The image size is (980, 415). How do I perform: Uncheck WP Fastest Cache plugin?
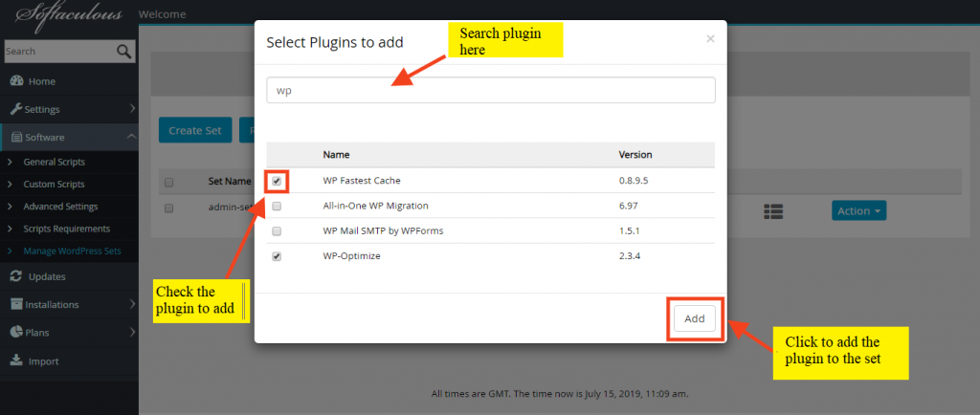coord(277,181)
